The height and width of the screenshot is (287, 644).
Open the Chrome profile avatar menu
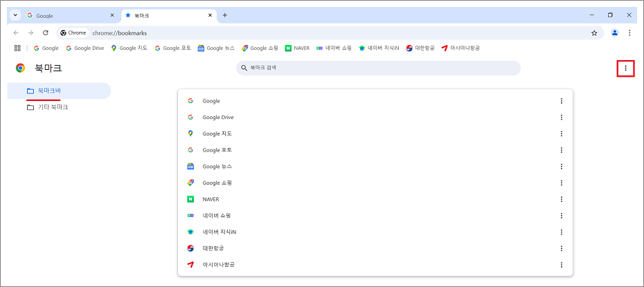pyautogui.click(x=615, y=33)
